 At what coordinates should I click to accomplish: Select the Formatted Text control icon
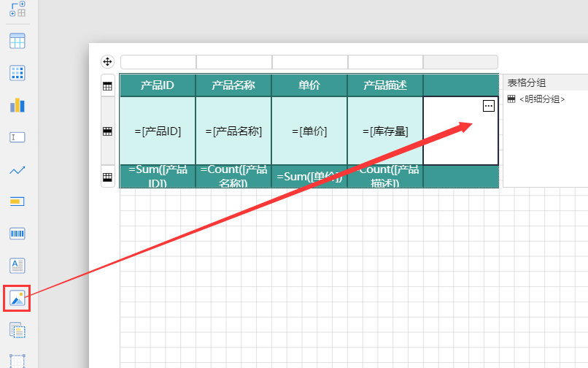point(18,266)
